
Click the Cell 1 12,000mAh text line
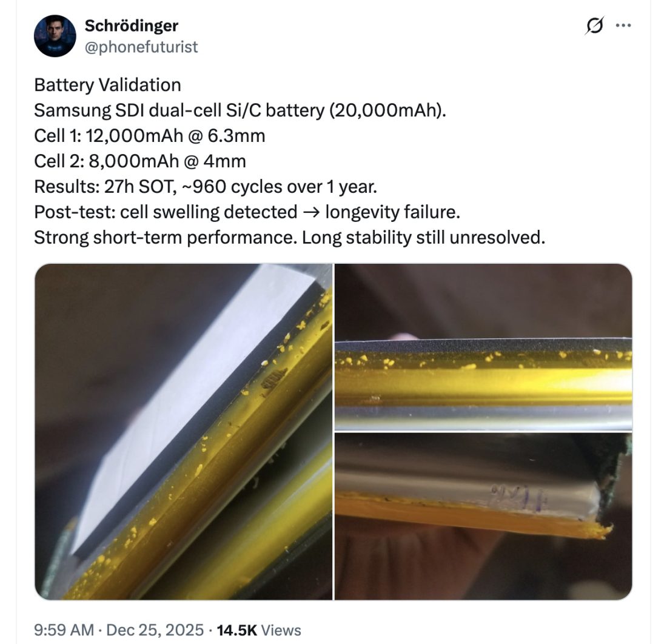[x=150, y=136]
